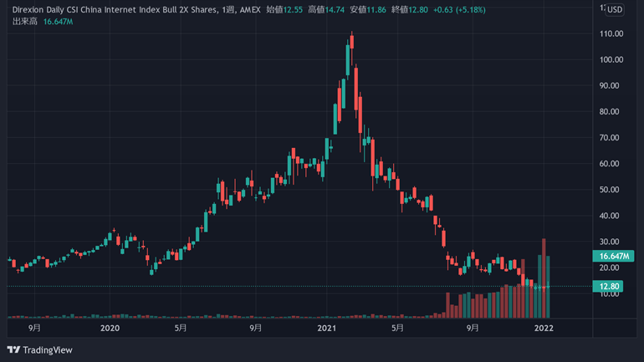Click the 60.00 price axis label
The height and width of the screenshot is (362, 644).
pos(609,164)
